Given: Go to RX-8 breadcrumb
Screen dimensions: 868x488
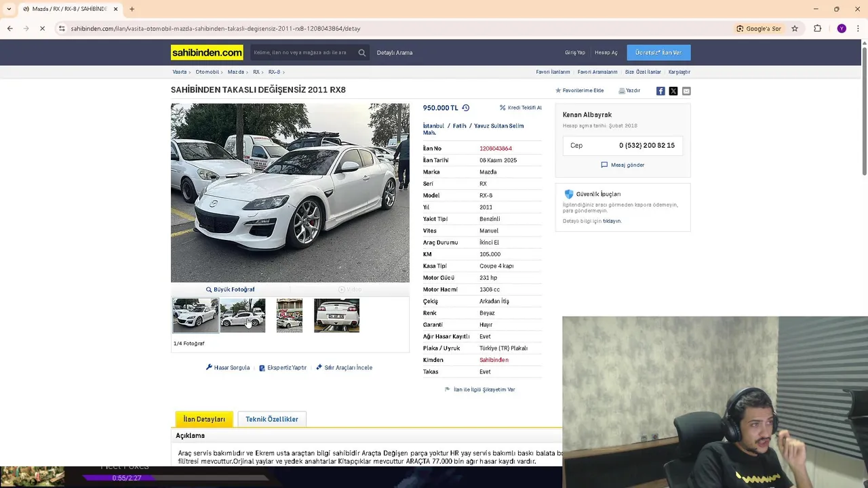Looking at the screenshot, I should (274, 72).
